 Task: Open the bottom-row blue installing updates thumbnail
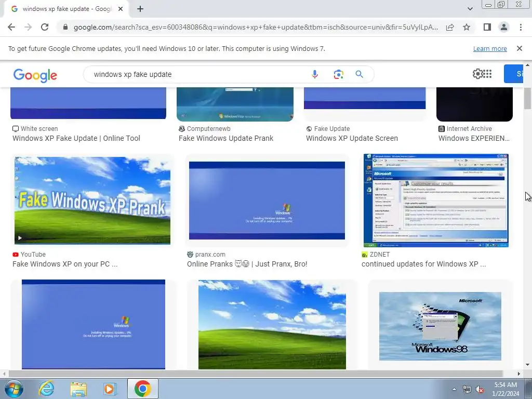[x=94, y=325]
